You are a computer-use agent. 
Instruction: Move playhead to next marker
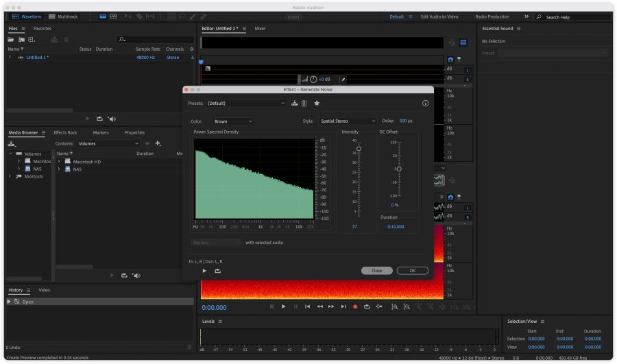[343, 306]
